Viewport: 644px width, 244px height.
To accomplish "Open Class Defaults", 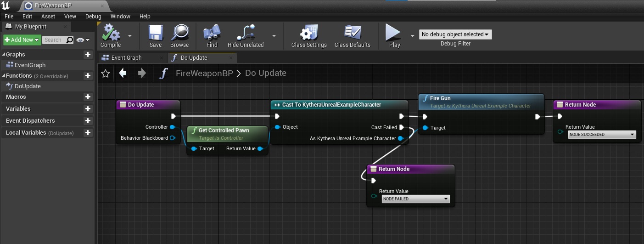I will point(353,36).
